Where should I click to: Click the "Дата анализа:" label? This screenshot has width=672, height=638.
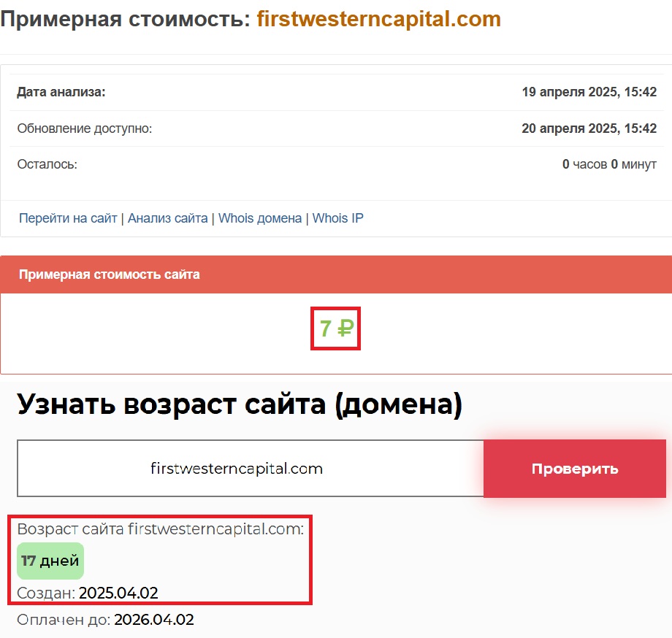[x=61, y=92]
